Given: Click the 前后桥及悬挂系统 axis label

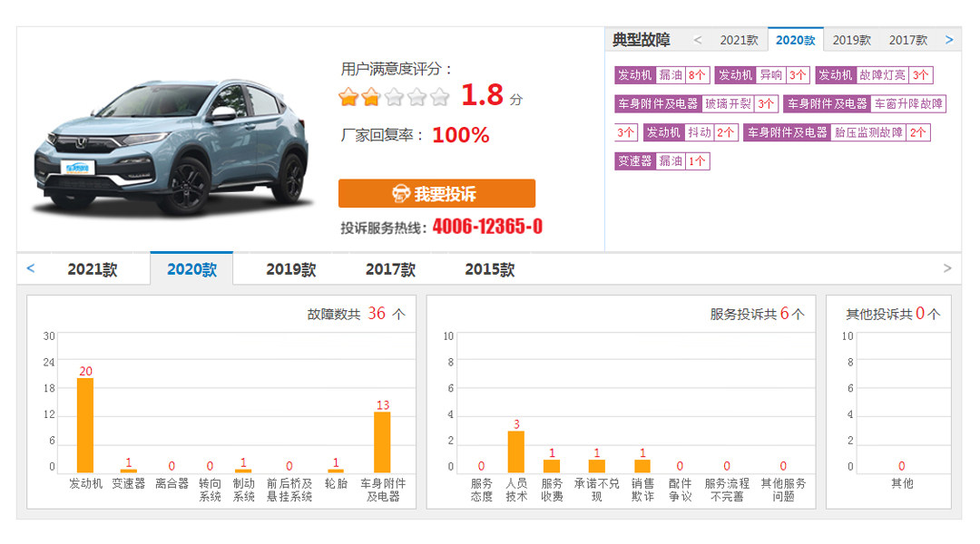Looking at the screenshot, I should coord(289,490).
